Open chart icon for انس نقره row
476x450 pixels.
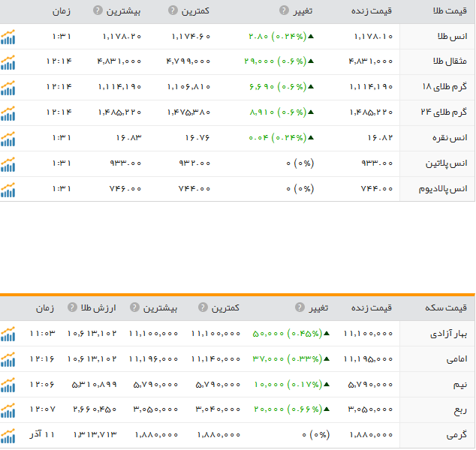[8, 139]
